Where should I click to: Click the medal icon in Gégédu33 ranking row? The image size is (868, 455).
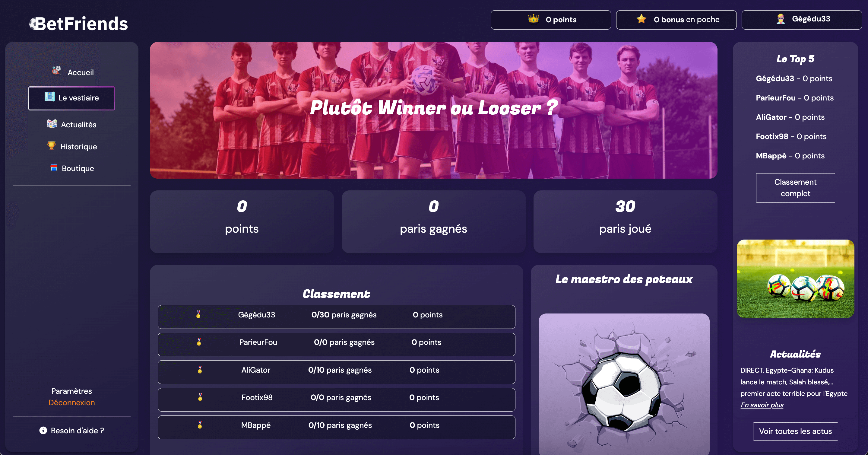click(x=198, y=314)
